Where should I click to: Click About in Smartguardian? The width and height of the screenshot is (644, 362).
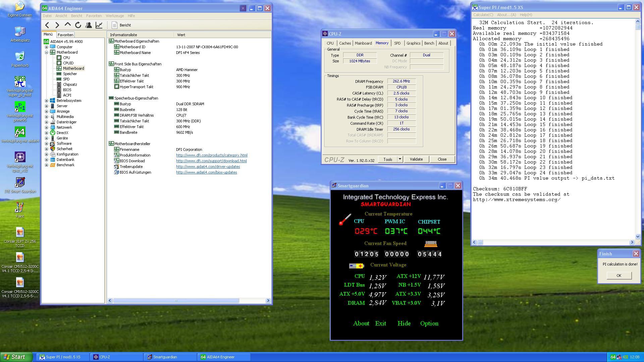[361, 323]
